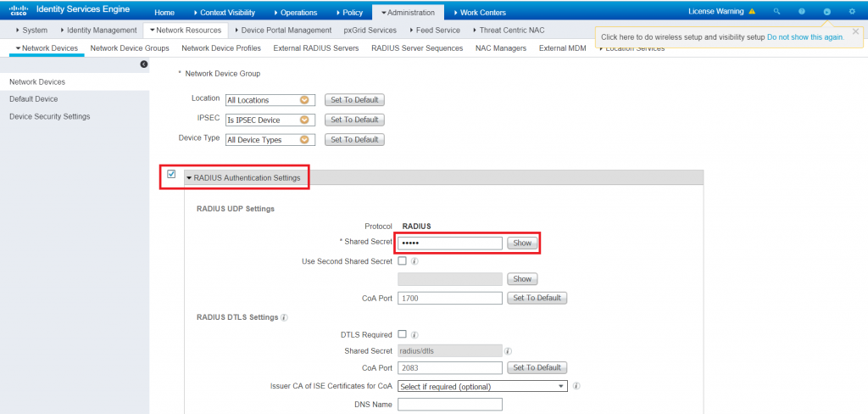Click the DNS Name input field
Viewport: 868px width, 414px height.
coord(449,405)
